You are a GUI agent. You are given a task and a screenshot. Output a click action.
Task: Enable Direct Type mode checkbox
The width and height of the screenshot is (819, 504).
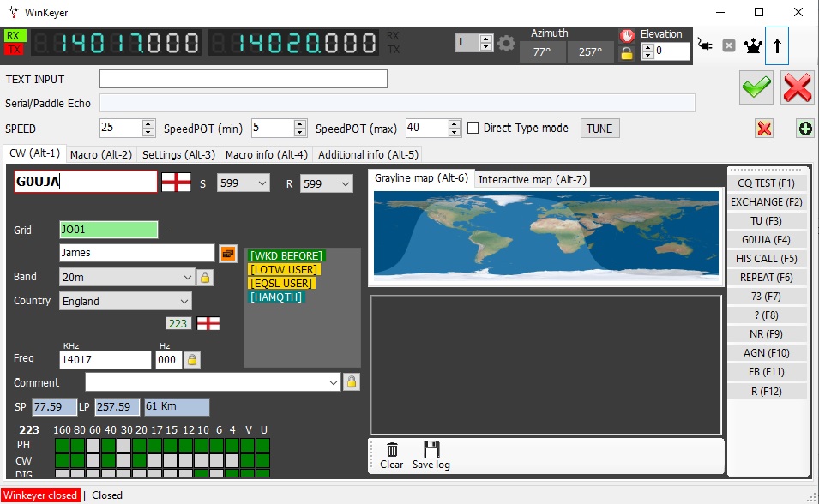click(x=473, y=128)
